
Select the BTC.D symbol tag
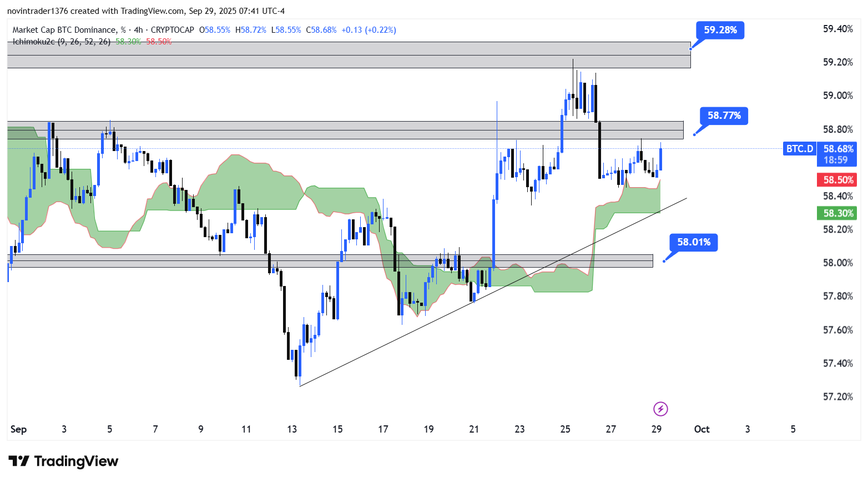tap(799, 149)
